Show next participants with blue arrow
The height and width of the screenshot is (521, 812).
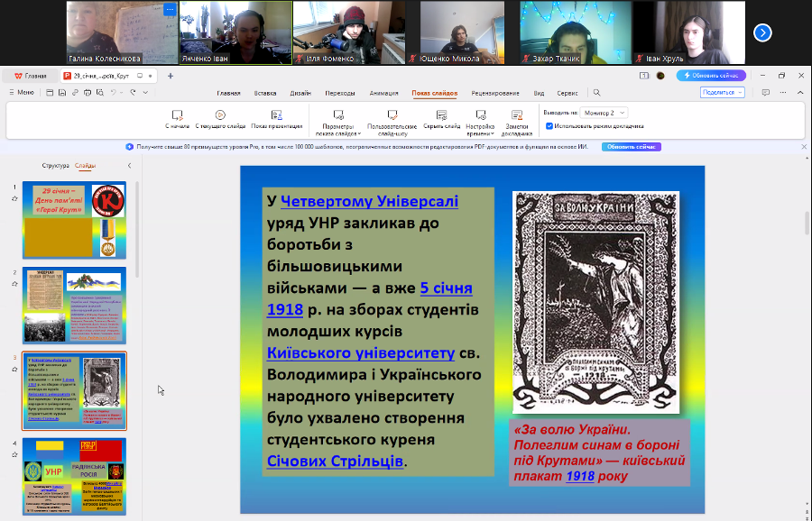tap(762, 32)
